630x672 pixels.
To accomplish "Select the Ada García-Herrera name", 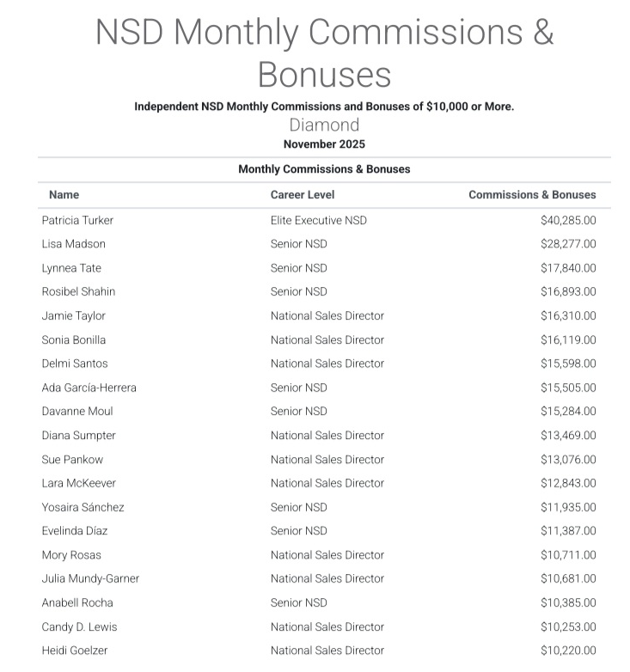I will click(89, 388).
